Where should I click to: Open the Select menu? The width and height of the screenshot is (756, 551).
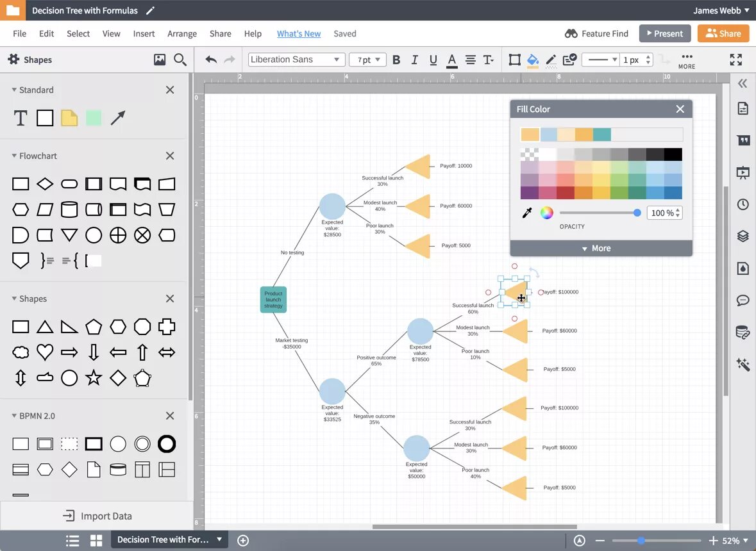coord(78,34)
